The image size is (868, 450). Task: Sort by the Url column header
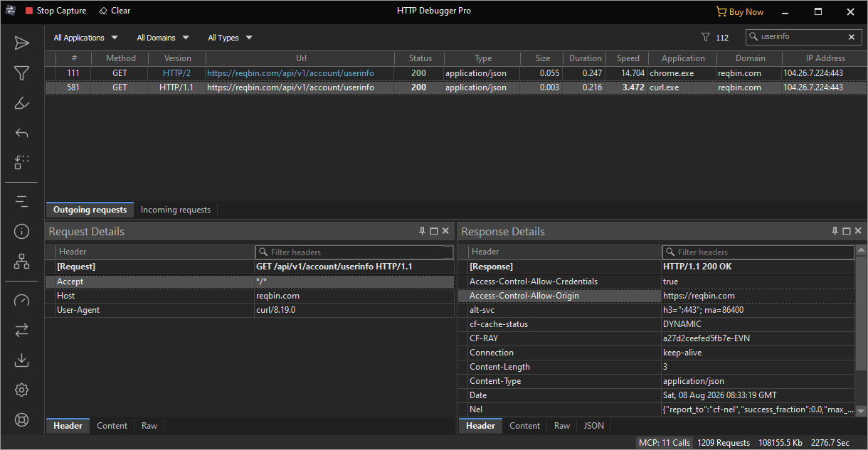coord(301,58)
